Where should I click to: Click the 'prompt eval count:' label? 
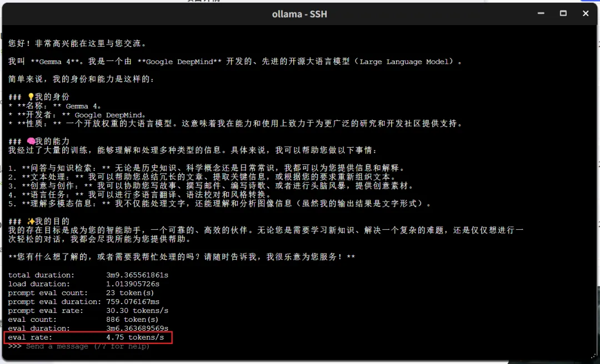48,293
